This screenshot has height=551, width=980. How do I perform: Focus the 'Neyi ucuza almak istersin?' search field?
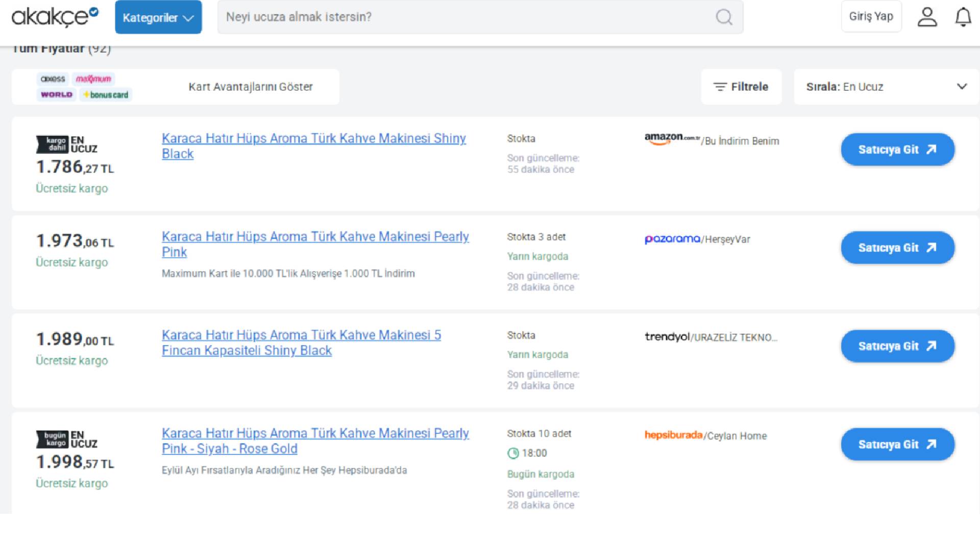coord(480,17)
